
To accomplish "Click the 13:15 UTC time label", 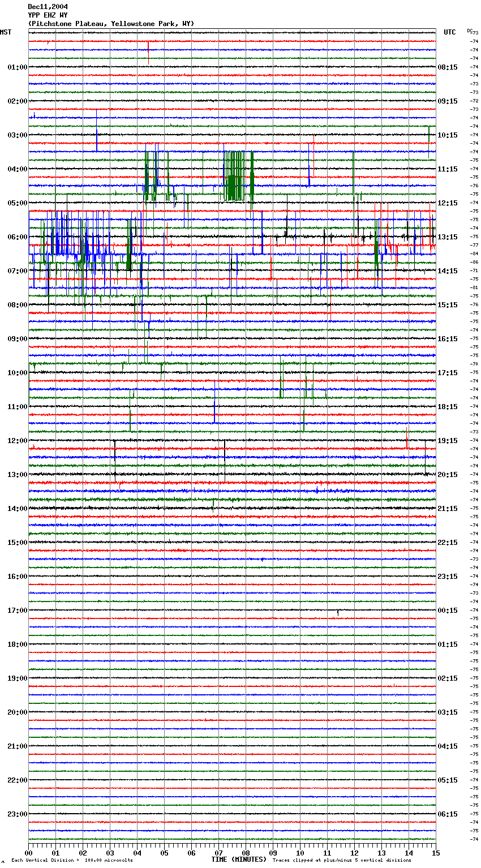I will (448, 237).
